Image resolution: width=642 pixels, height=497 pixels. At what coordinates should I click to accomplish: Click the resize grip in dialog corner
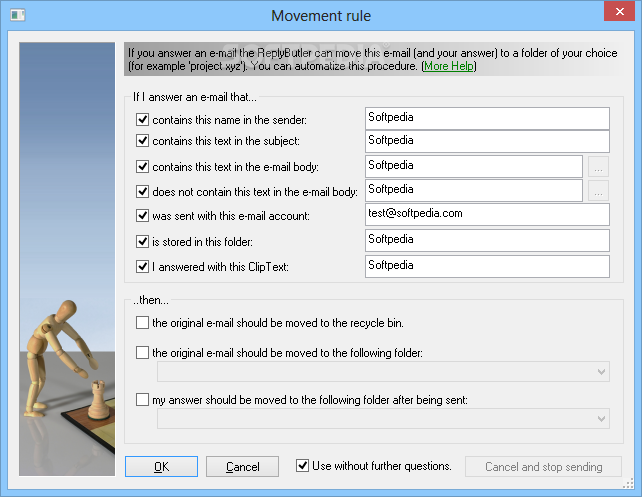(628, 484)
